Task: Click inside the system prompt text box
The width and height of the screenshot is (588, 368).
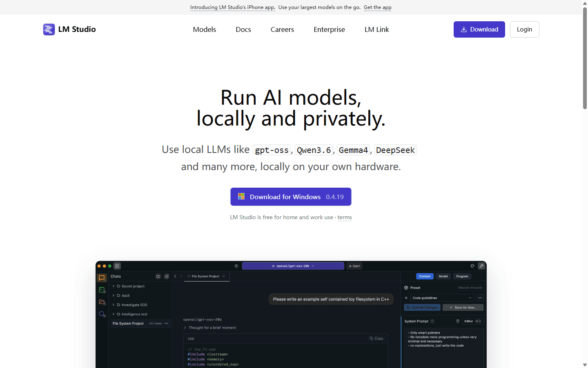Action: point(444,348)
